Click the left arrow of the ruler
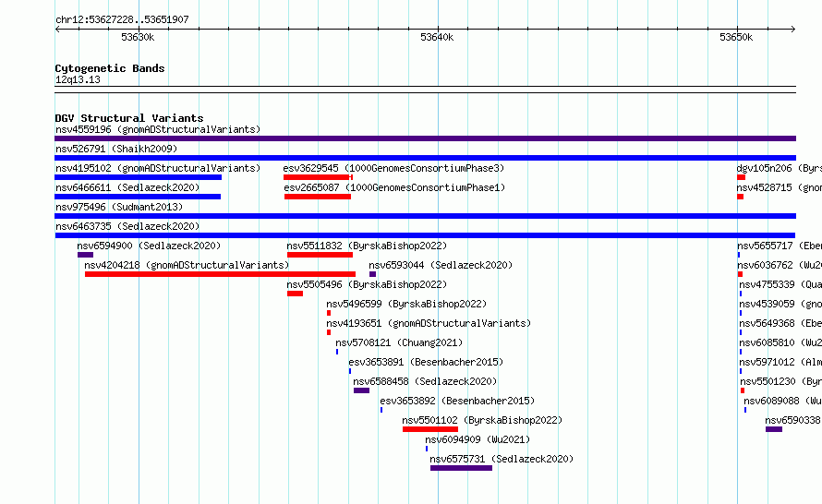The image size is (822, 504). [x=57, y=30]
